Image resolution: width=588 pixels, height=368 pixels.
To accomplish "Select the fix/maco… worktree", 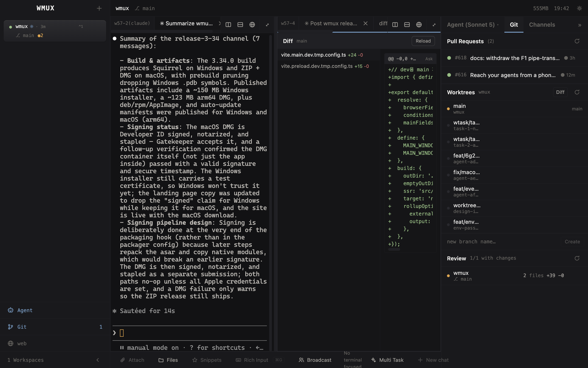I will (x=514, y=175).
